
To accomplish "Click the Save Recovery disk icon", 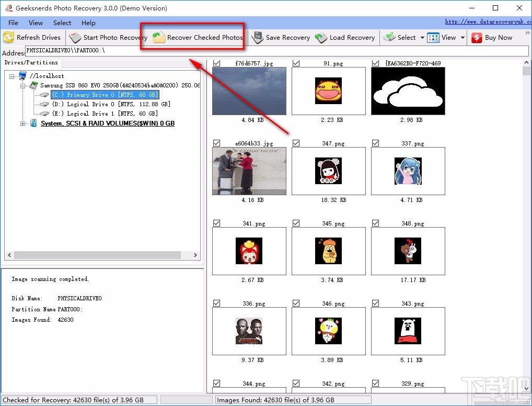I will (258, 37).
